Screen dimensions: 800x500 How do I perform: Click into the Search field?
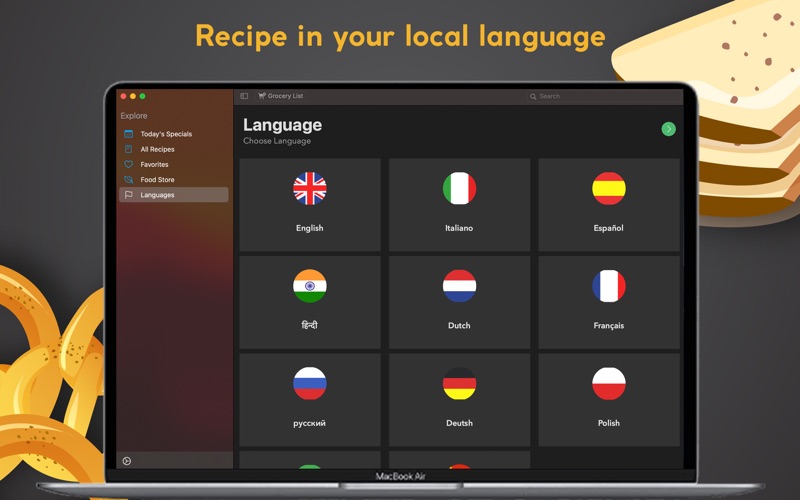(x=604, y=96)
